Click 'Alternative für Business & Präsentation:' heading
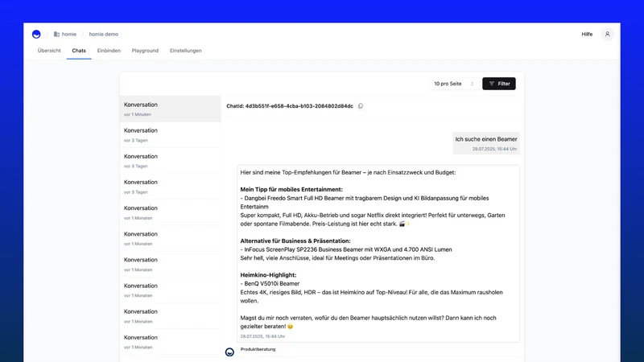 point(295,241)
